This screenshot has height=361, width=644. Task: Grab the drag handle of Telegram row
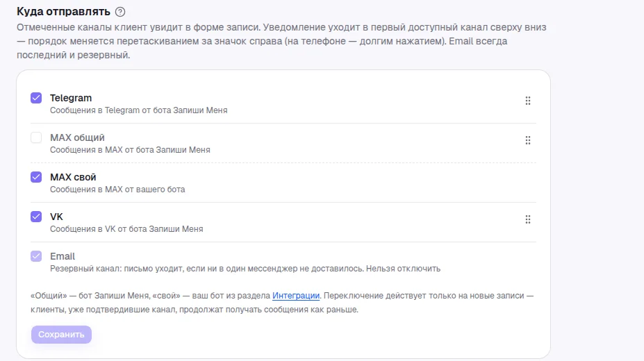click(x=528, y=101)
